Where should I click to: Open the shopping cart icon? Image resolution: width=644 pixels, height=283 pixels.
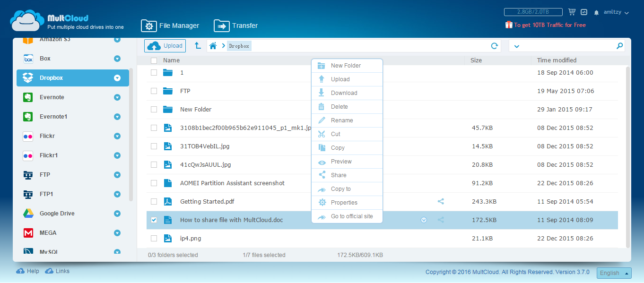572,12
